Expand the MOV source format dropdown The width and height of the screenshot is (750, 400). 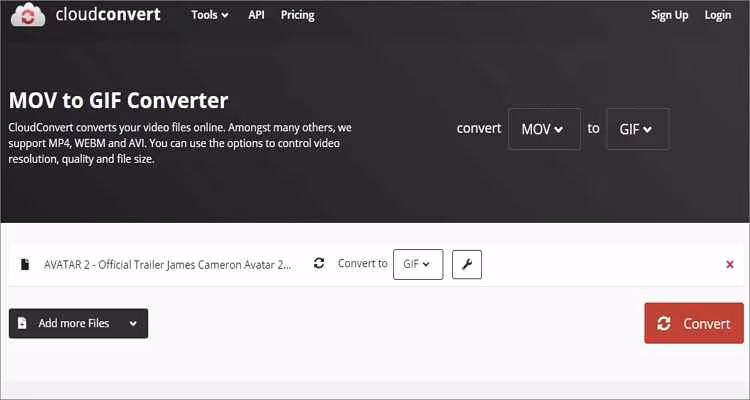click(x=544, y=129)
